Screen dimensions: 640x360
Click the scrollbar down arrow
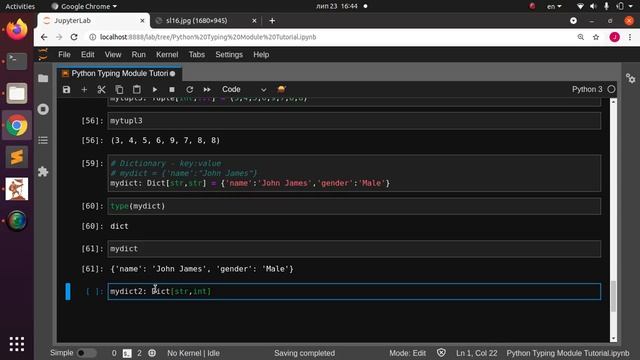[x=613, y=339]
